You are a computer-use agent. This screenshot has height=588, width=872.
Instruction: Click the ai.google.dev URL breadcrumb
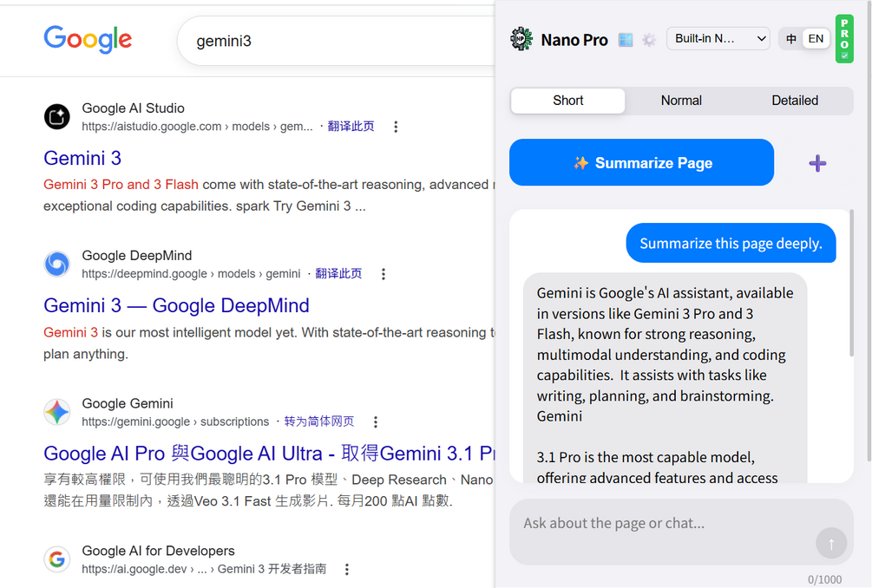tap(204, 569)
